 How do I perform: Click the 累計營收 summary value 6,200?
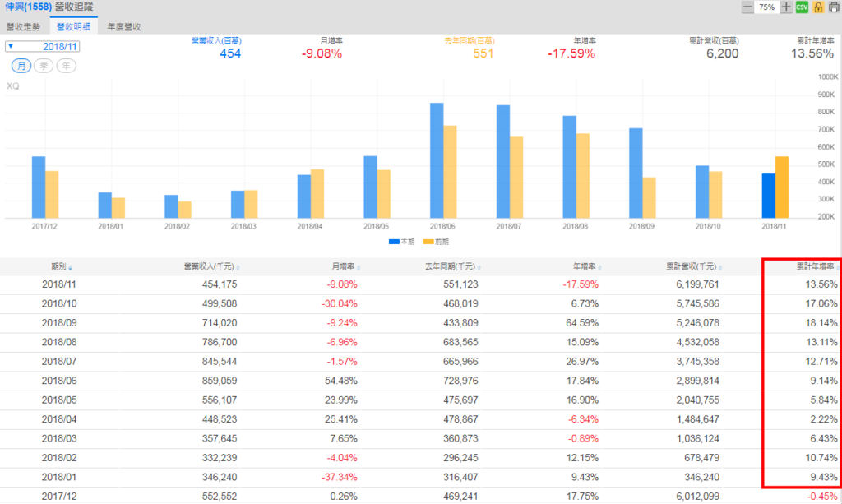click(x=722, y=53)
